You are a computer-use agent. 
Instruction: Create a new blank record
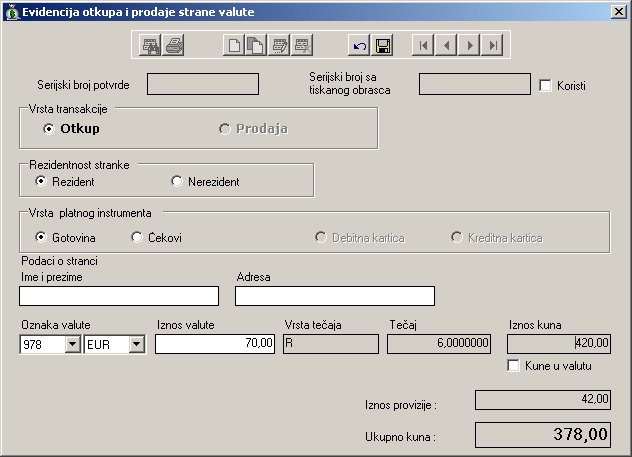[233, 45]
